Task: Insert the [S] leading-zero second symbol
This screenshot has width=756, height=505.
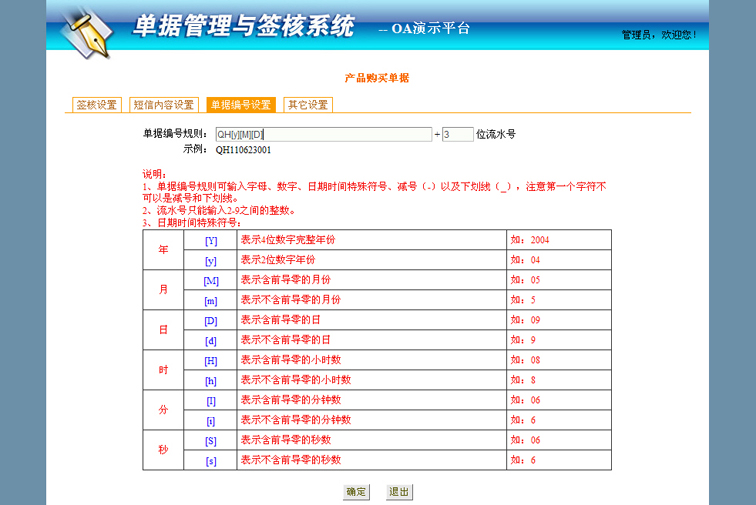Action: coord(211,440)
